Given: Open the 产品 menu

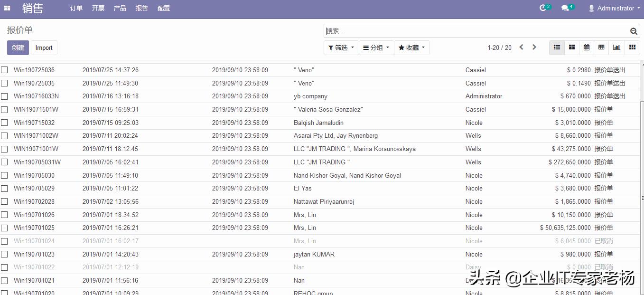Looking at the screenshot, I should (x=120, y=8).
